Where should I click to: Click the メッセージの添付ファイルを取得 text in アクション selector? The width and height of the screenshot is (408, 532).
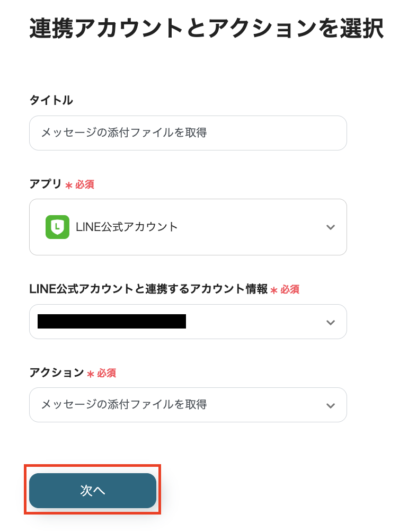[x=124, y=405]
